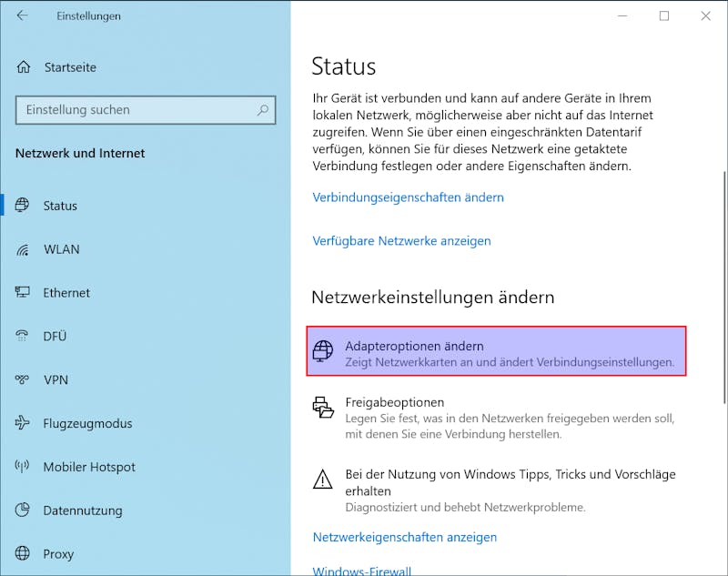728x576 pixels.
Task: Click the vertical scrollbar on the right
Action: tap(724, 288)
